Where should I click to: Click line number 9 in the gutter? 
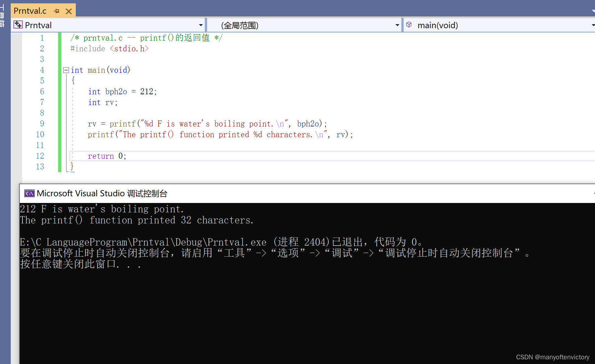click(42, 123)
